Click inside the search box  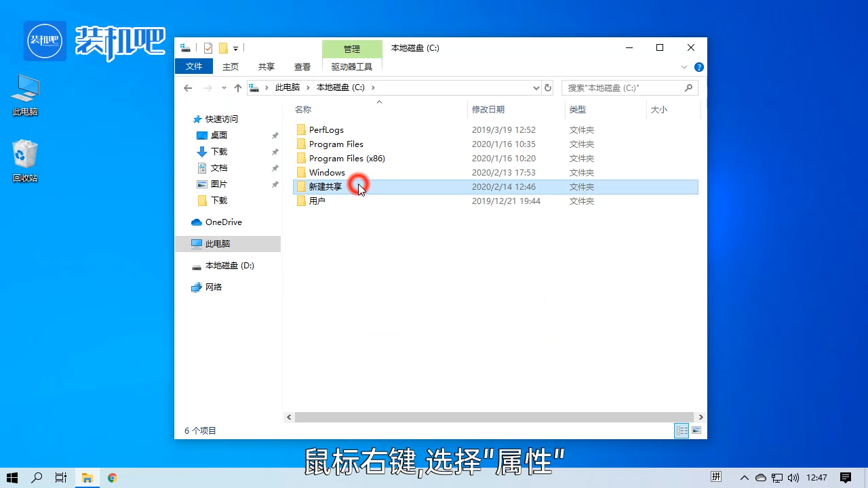627,87
